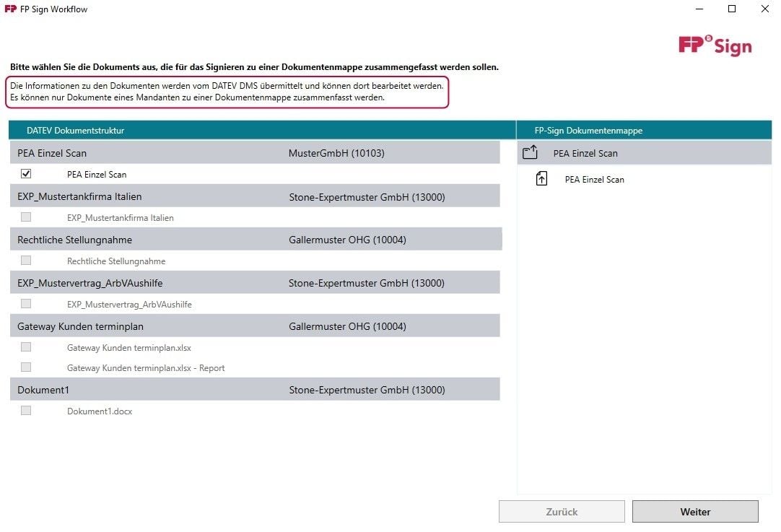The image size is (781, 532).
Task: Click the EXP_Mustertankfirma Italien document name
Action: tap(121, 218)
